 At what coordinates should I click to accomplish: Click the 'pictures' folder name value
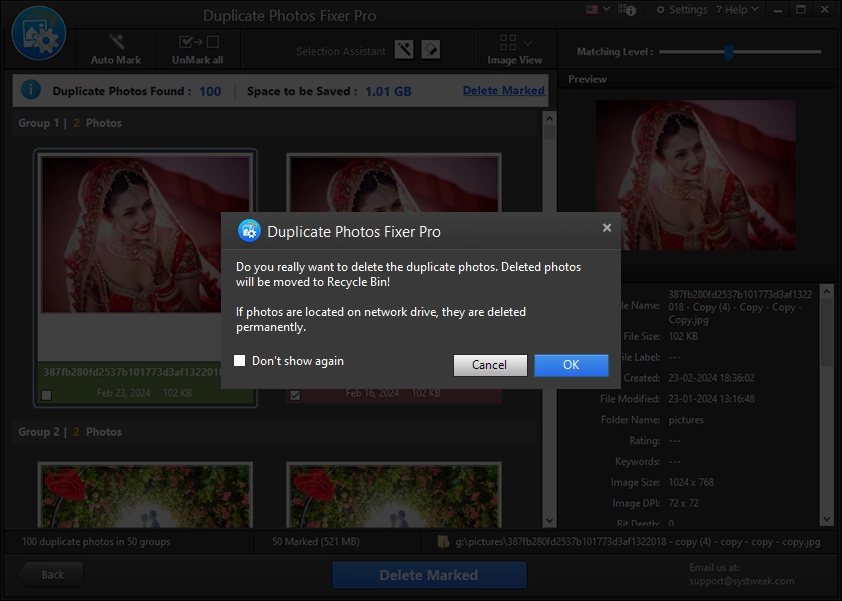[686, 420]
